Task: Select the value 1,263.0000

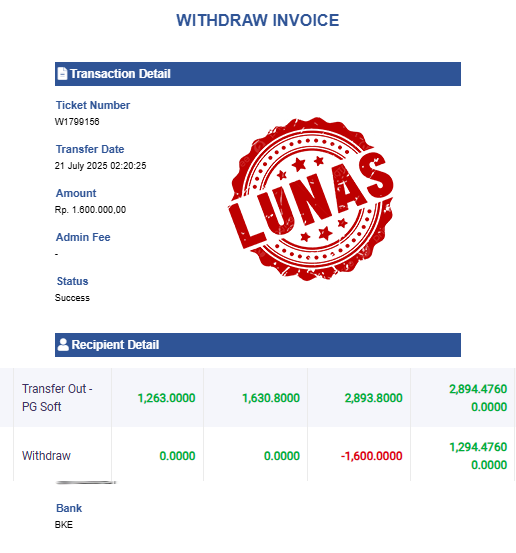Action: click(x=166, y=398)
